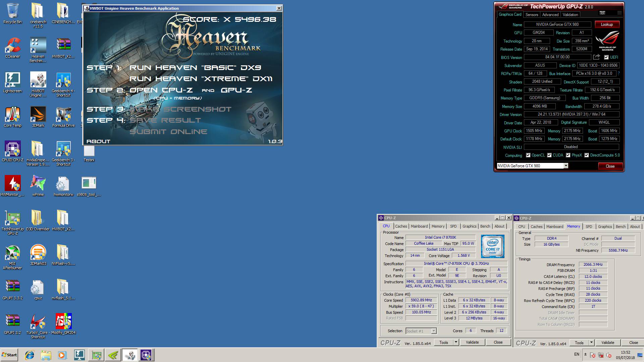Open the Lightscreen desktop icon

pos(12,82)
